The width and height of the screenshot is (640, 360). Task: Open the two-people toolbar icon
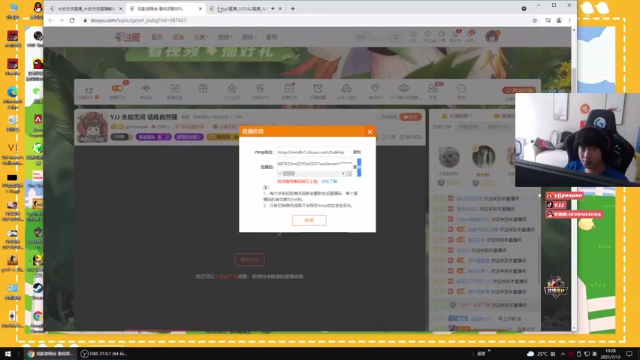[432, 88]
